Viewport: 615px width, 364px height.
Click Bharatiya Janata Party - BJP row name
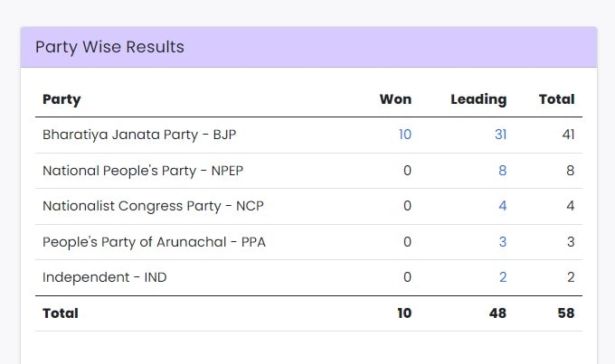click(x=139, y=135)
